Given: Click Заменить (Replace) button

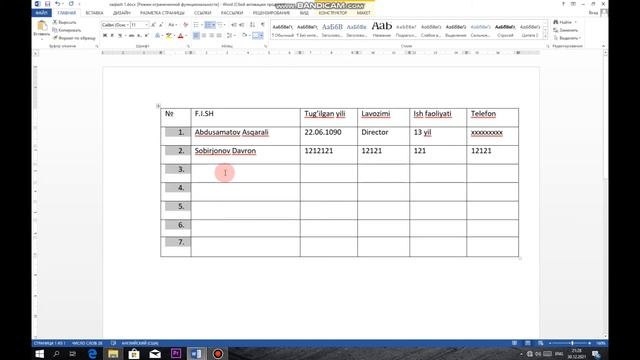Looking at the screenshot, I should click(566, 30).
